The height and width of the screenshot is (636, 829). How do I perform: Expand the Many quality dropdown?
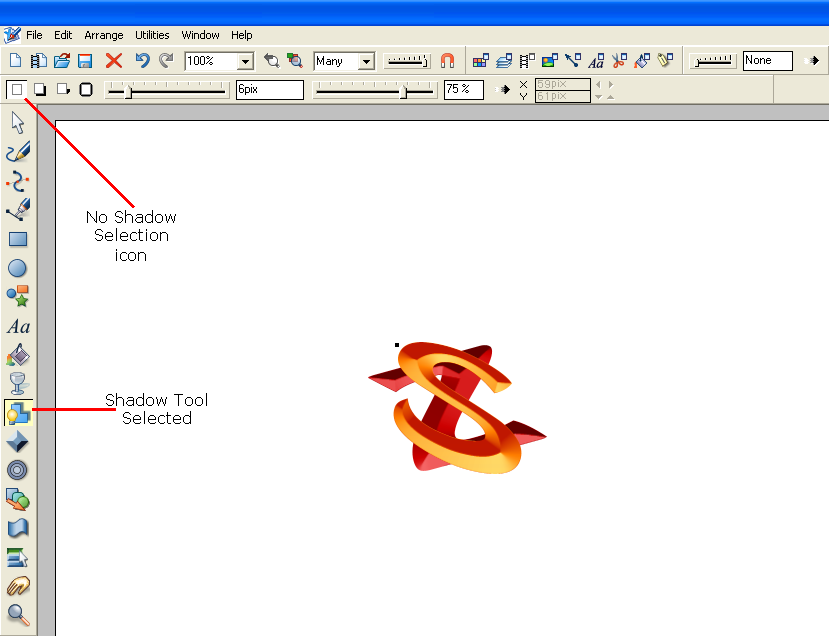[366, 61]
